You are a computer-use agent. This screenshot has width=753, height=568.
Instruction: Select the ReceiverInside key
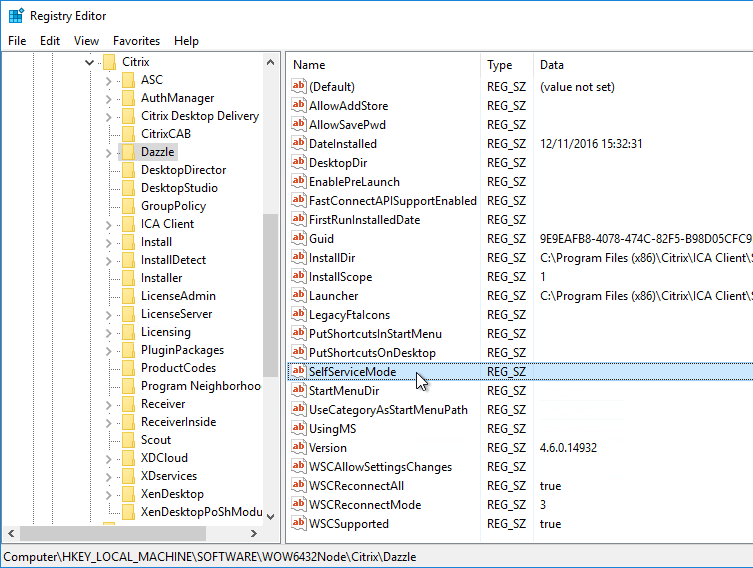tap(179, 422)
